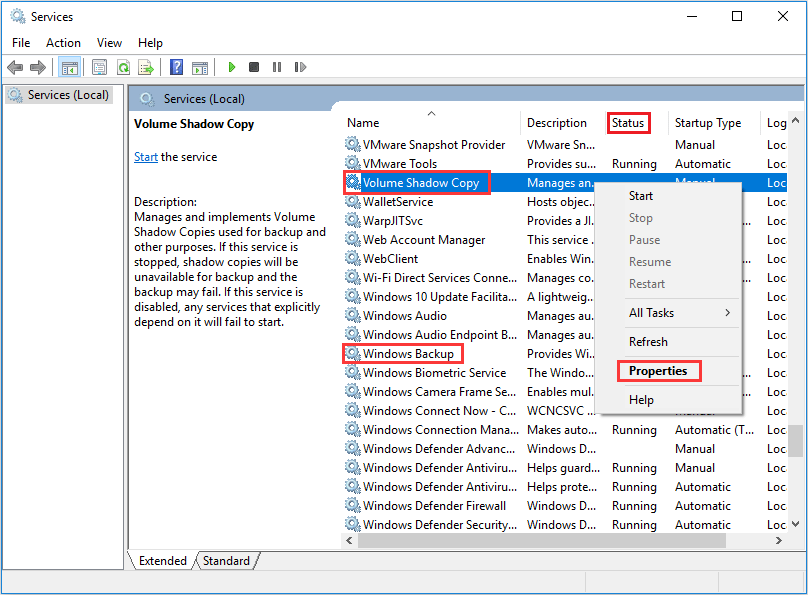
Task: Select the Web Account Manager service
Action: [424, 240]
